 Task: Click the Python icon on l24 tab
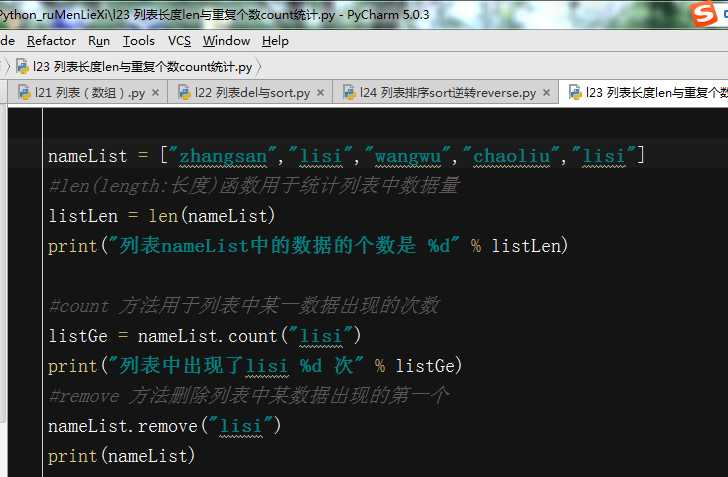(x=349, y=92)
